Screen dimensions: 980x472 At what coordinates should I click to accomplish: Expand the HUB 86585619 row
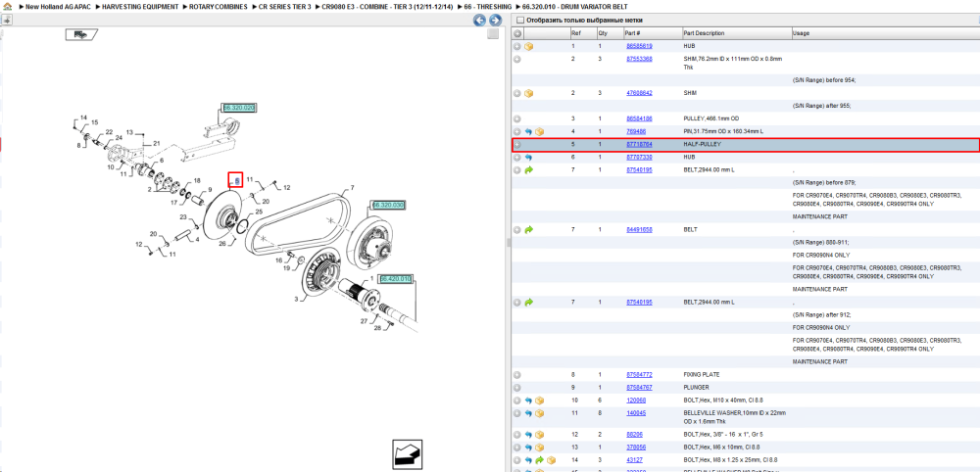516,46
